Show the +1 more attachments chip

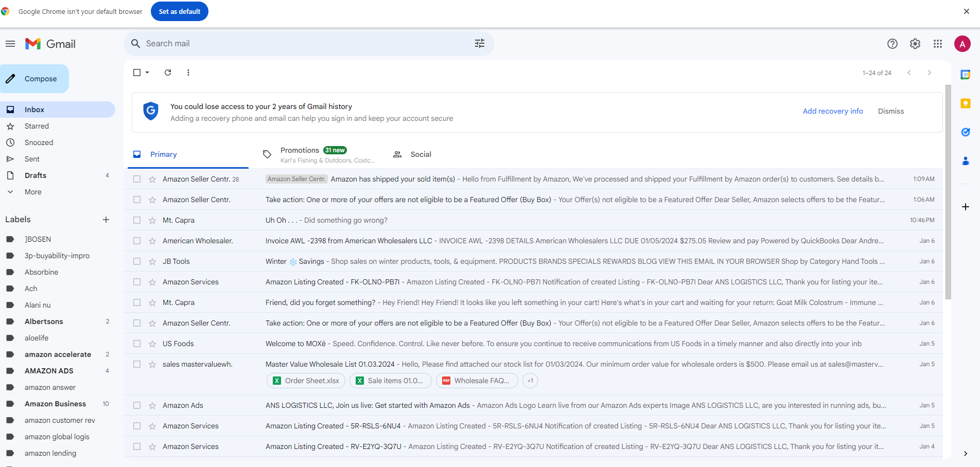tap(530, 381)
